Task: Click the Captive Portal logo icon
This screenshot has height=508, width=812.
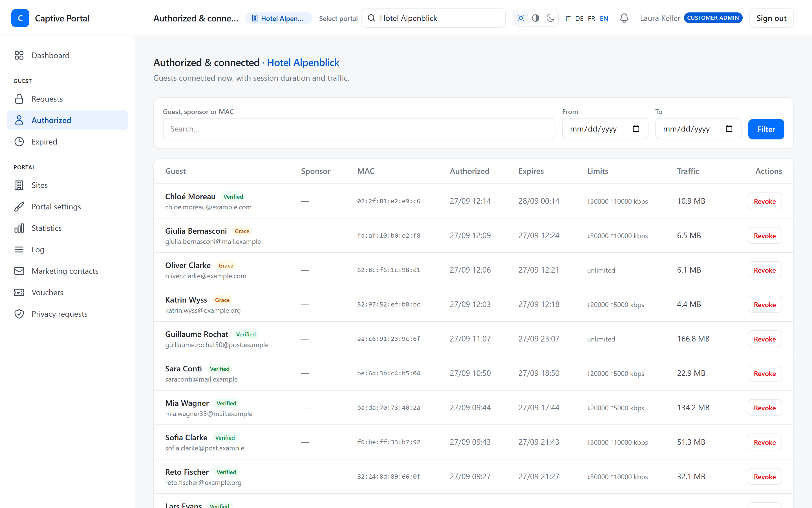Action: pyautogui.click(x=20, y=18)
